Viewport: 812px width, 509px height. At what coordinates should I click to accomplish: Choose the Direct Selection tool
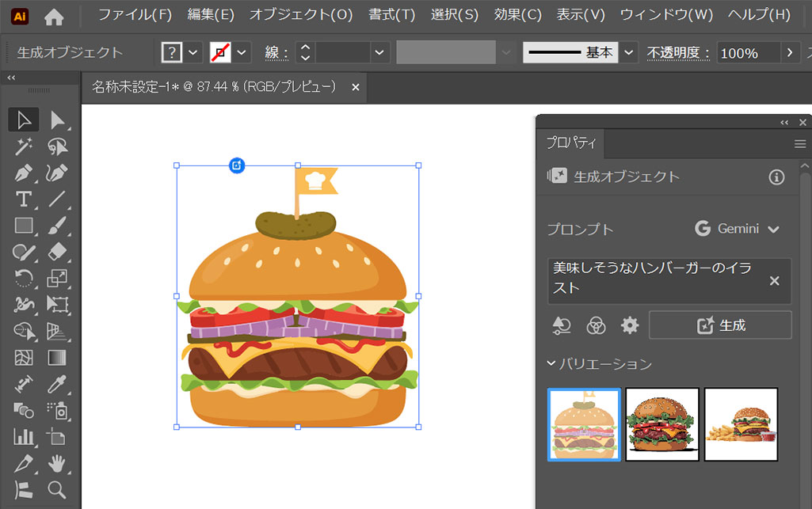57,120
